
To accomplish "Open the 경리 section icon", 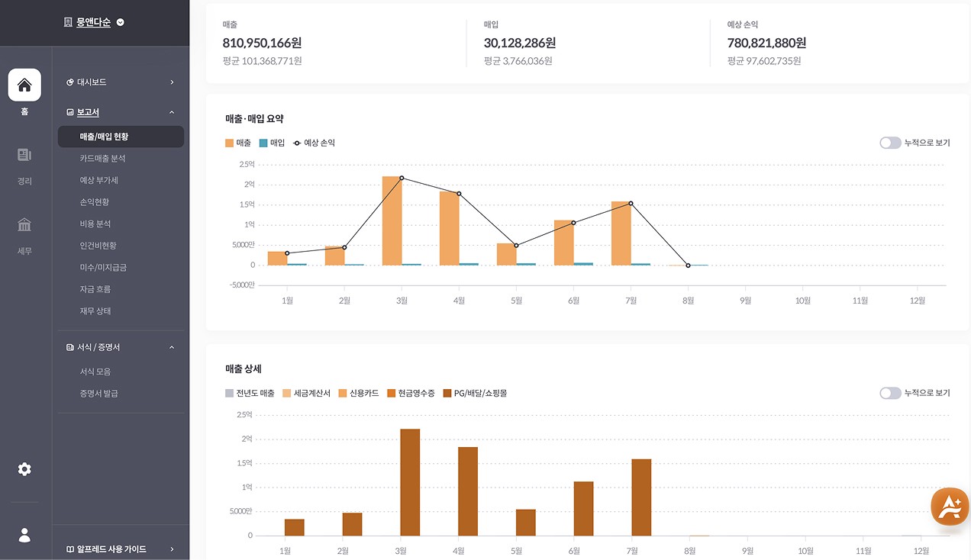I will pyautogui.click(x=24, y=155).
